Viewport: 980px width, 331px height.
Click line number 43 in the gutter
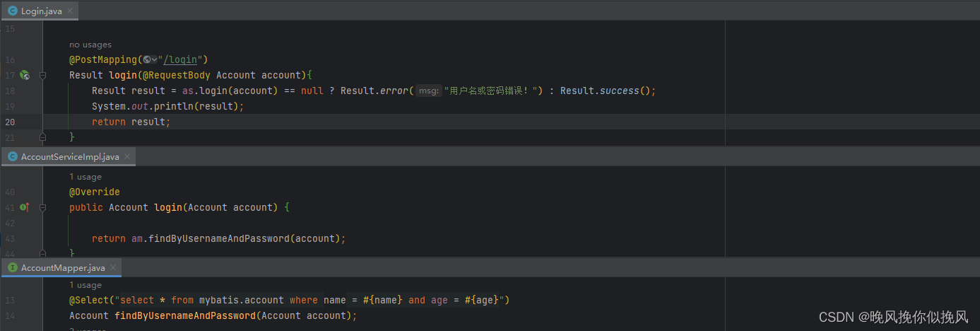click(x=10, y=238)
